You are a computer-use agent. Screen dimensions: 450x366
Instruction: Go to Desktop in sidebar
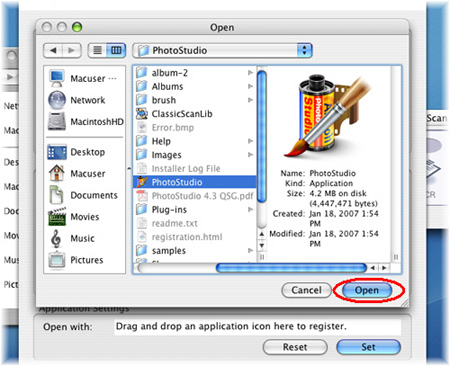coord(76,152)
